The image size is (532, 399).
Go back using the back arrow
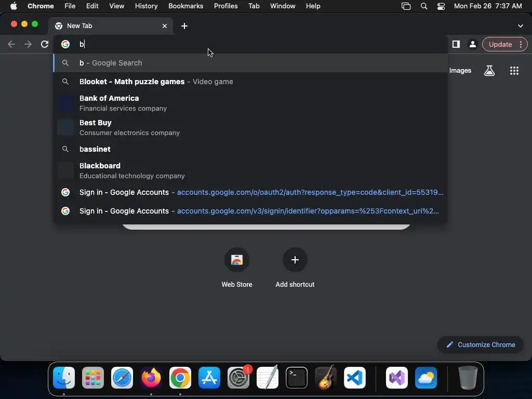click(11, 44)
